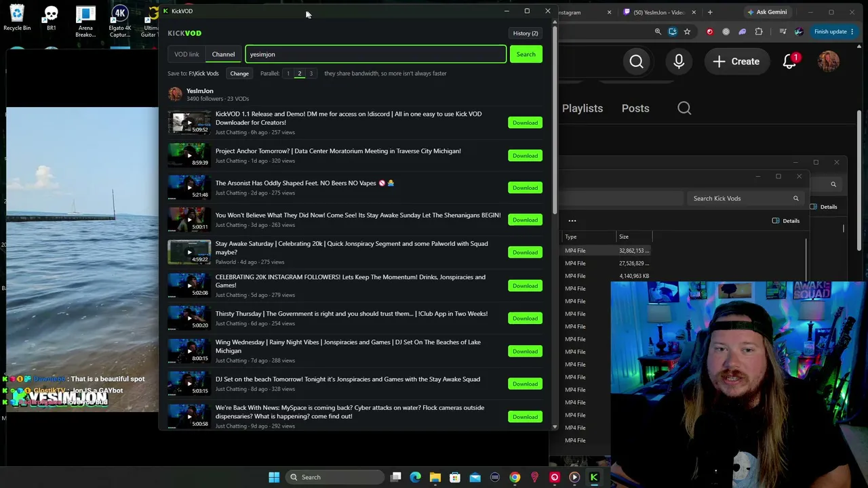
Task: Click the Search button in KickVOD
Action: pos(526,54)
